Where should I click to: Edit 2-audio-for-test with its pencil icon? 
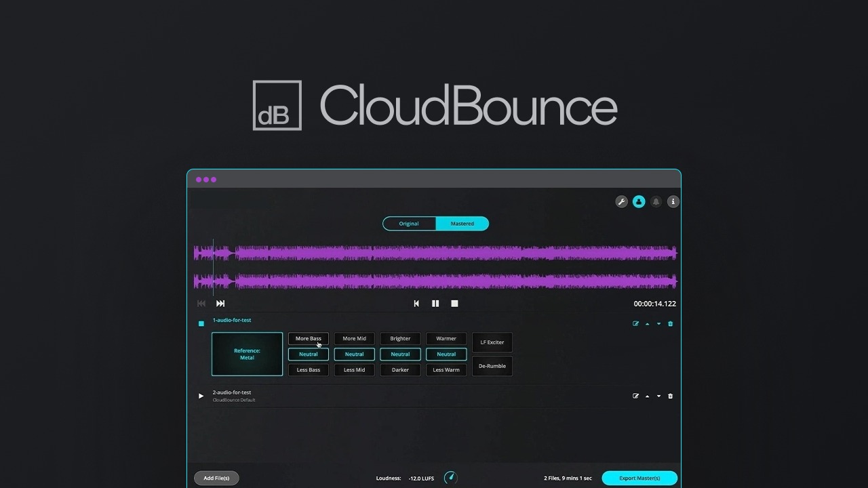click(x=635, y=396)
